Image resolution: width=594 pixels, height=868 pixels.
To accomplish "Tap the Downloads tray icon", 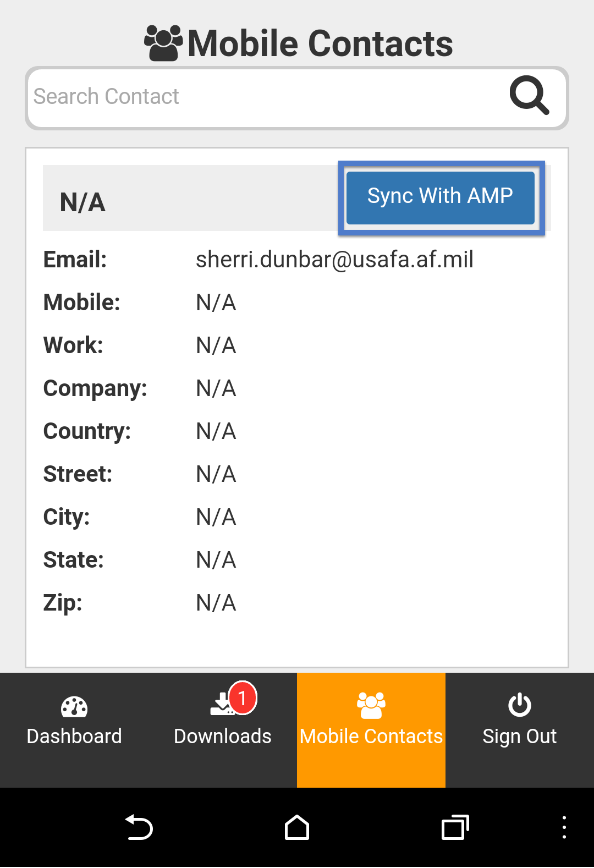I will coord(221,705).
